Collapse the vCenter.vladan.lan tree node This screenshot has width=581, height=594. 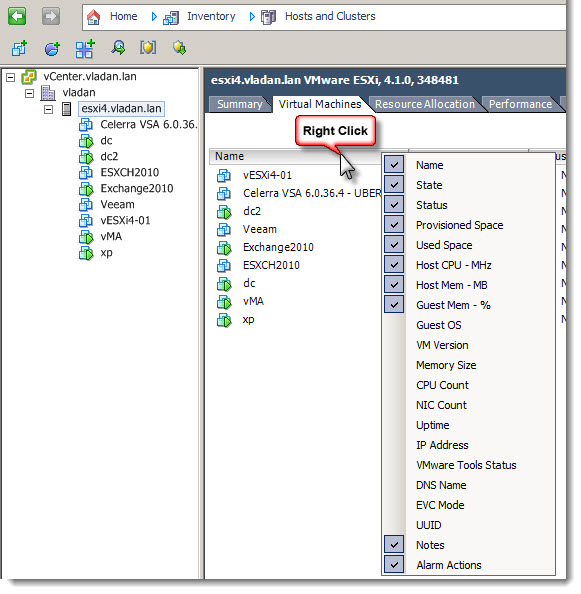point(11,78)
